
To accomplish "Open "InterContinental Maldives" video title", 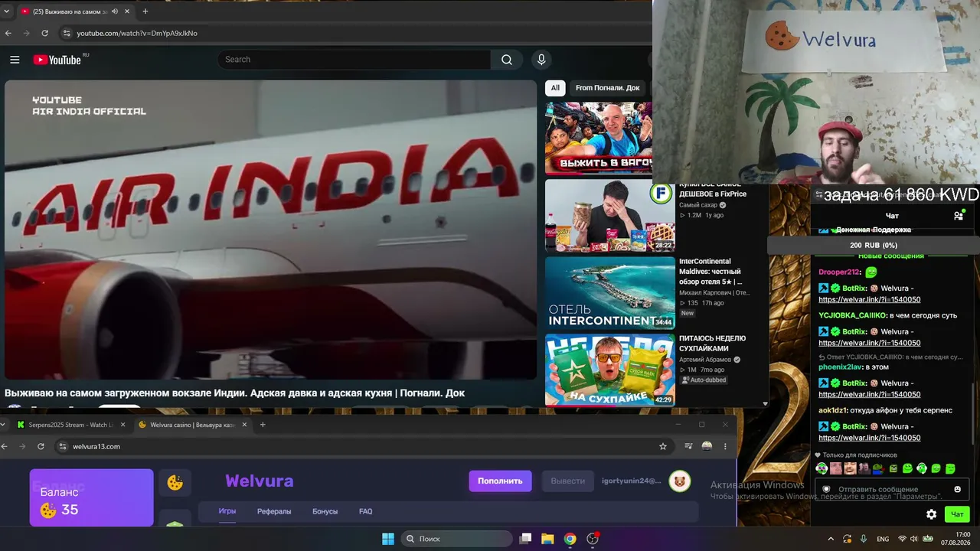I will point(710,272).
